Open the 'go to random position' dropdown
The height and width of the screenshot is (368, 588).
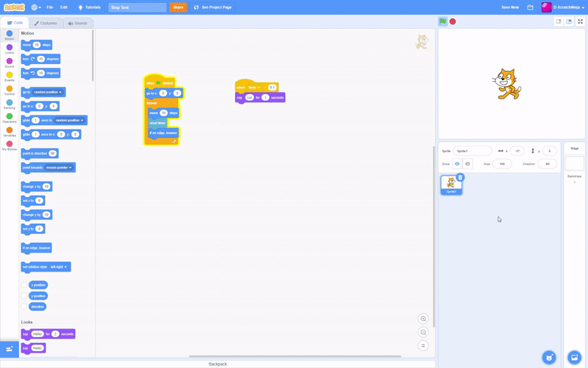tap(48, 92)
